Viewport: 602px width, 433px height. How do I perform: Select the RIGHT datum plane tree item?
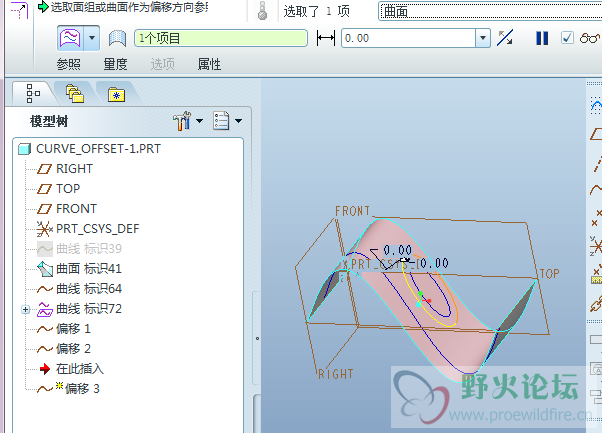[74, 169]
